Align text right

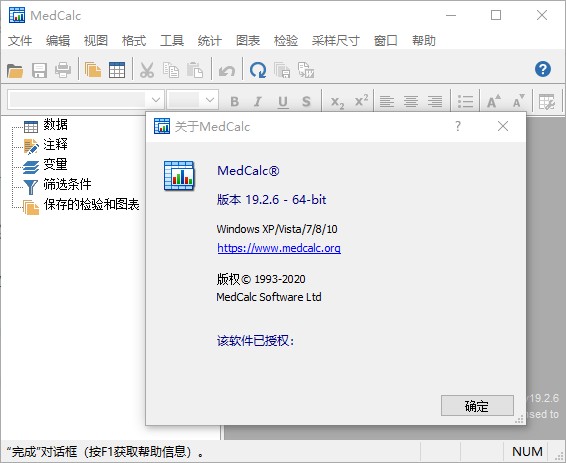(435, 102)
